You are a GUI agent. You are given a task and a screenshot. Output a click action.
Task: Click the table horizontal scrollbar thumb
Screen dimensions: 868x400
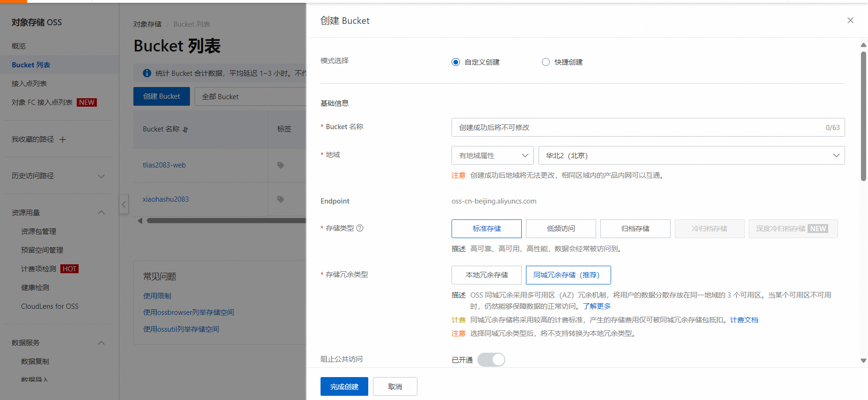pos(226,221)
